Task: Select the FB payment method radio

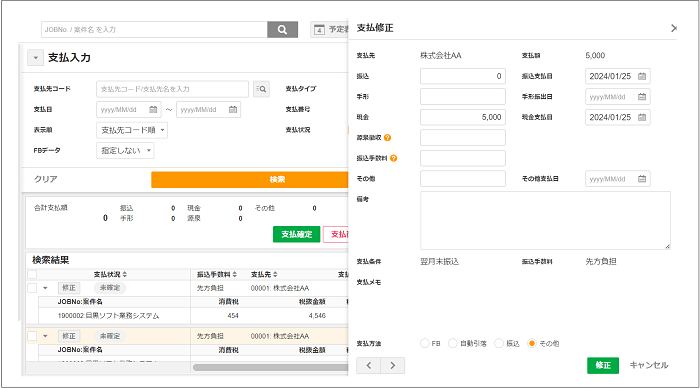Action: pos(425,343)
